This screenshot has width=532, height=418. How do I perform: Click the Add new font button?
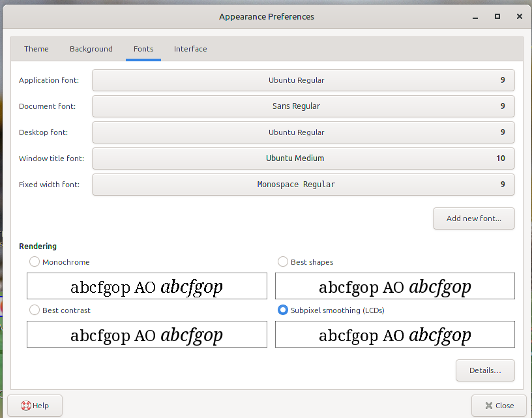(x=473, y=218)
